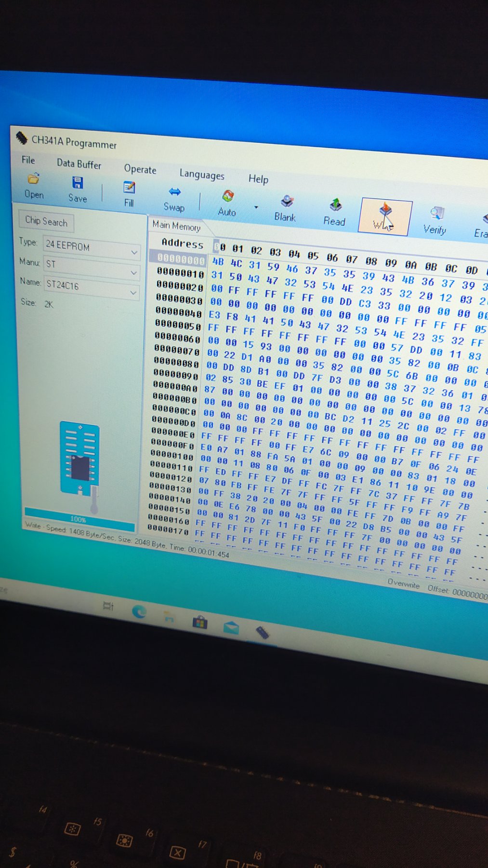
Task: Expand the Name dropdown showing ST24C16
Action: point(133,293)
